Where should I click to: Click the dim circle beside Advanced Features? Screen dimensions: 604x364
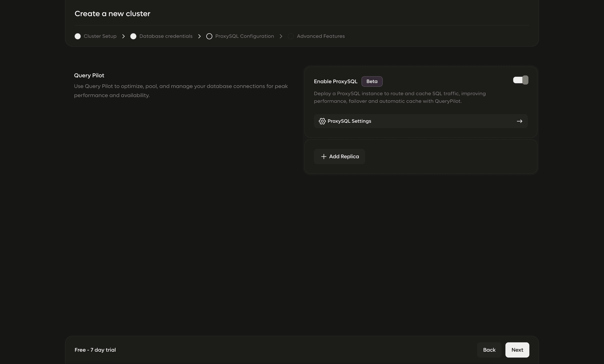point(291,36)
